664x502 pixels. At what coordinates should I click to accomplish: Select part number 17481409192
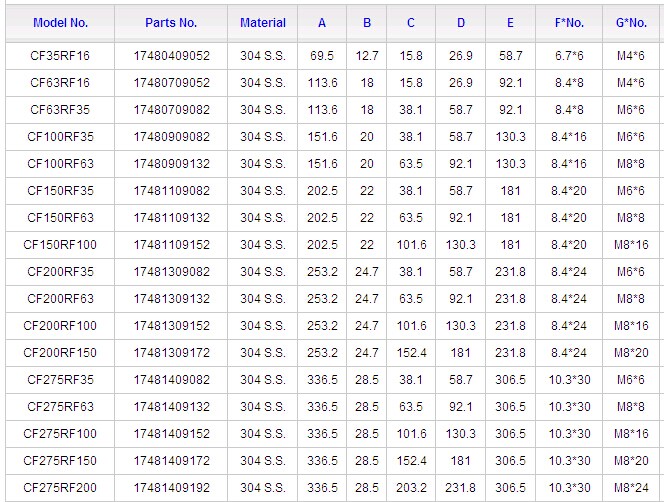click(x=172, y=488)
